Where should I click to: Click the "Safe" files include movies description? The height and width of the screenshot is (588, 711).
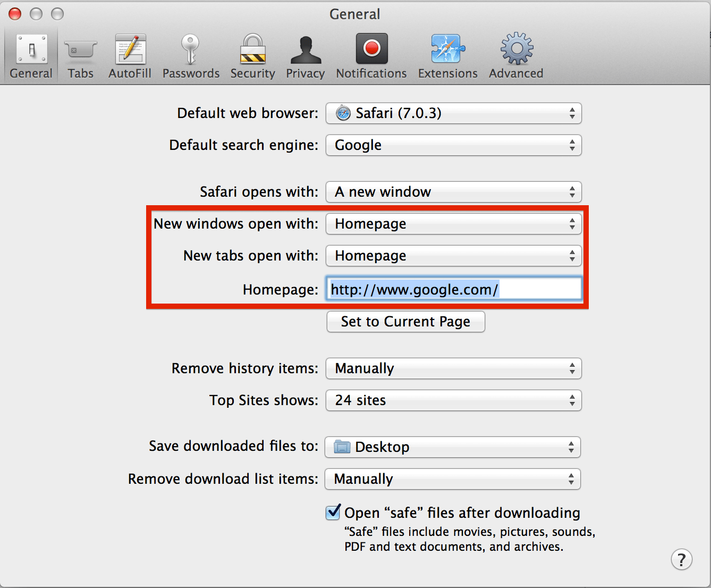[470, 539]
